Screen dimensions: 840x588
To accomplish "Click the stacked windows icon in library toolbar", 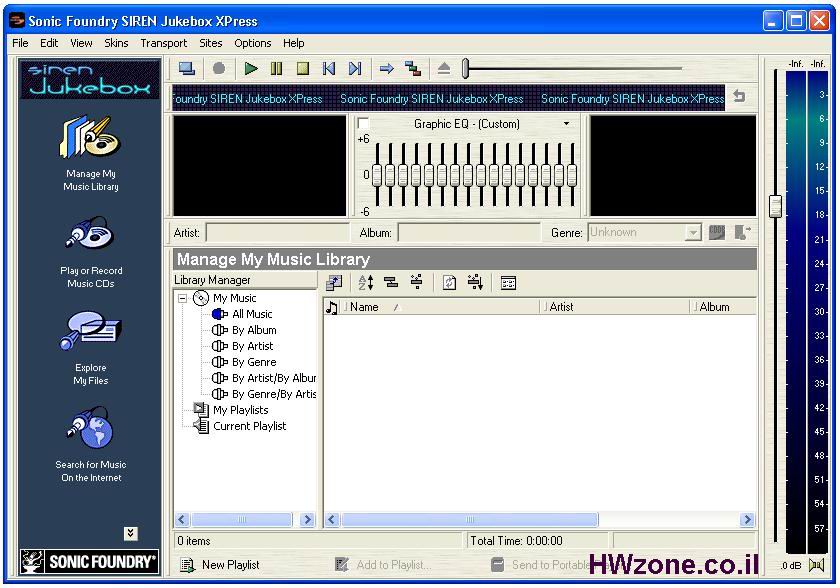I will [x=334, y=282].
